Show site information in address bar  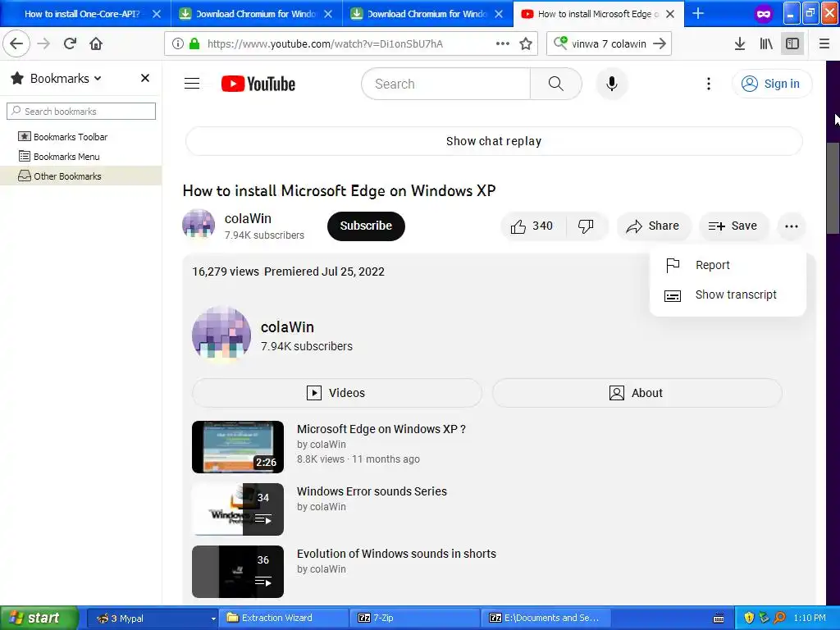[178, 44]
